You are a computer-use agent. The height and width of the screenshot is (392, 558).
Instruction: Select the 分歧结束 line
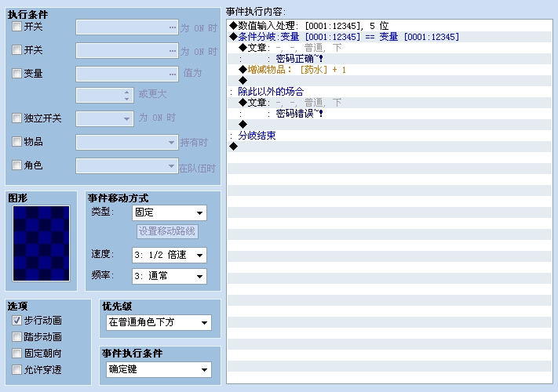point(389,136)
